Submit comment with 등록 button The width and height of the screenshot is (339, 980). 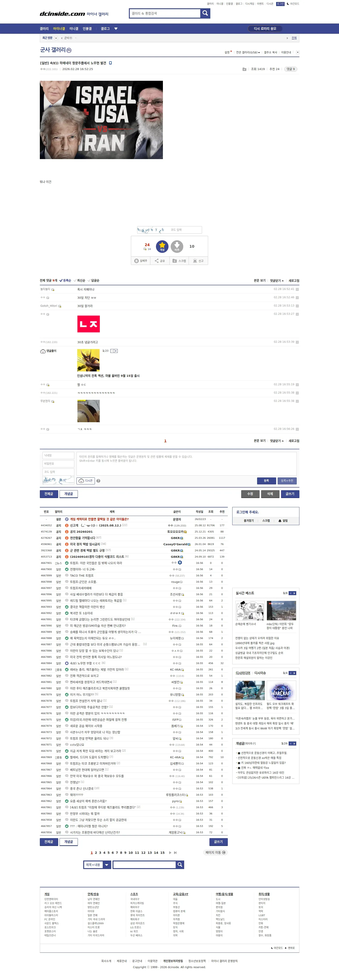tap(266, 480)
